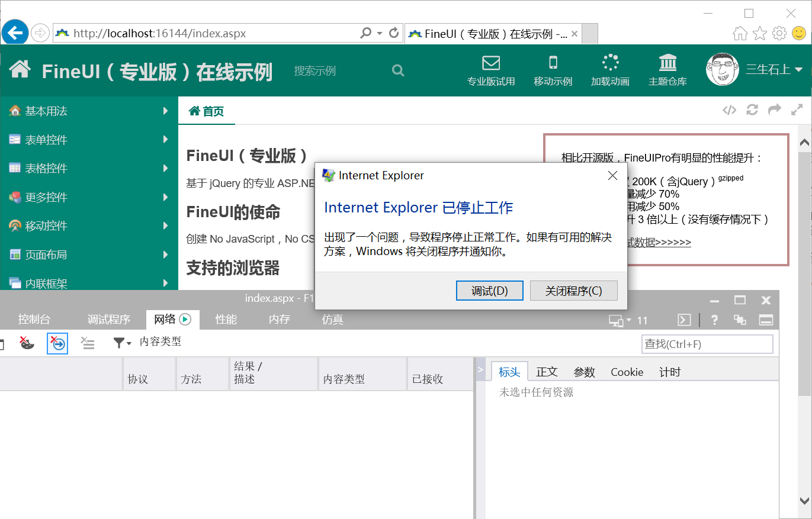Unpin F12 developer tools window icon
Viewport: 812px width, 519px height.
740,320
